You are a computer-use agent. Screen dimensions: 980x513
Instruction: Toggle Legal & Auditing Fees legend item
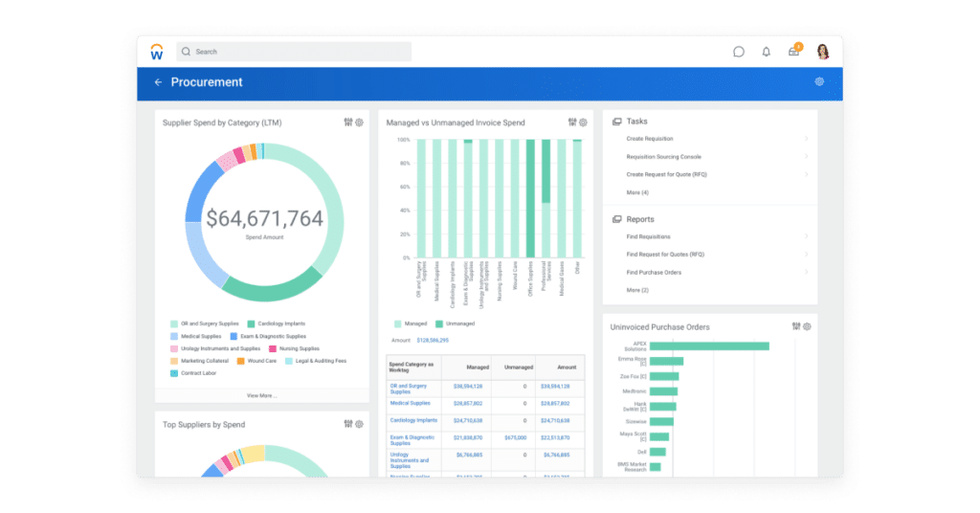point(316,361)
